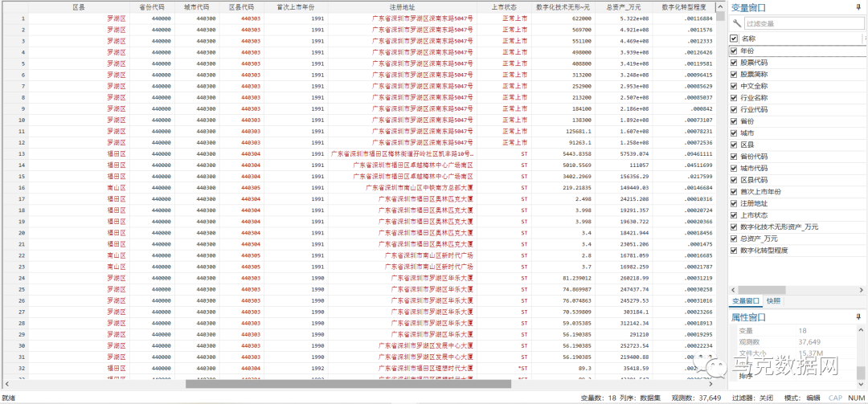Viewport: 868px width, 404px height.
Task: Select the 省份代码 column header
Action: pyautogui.click(x=152, y=7)
